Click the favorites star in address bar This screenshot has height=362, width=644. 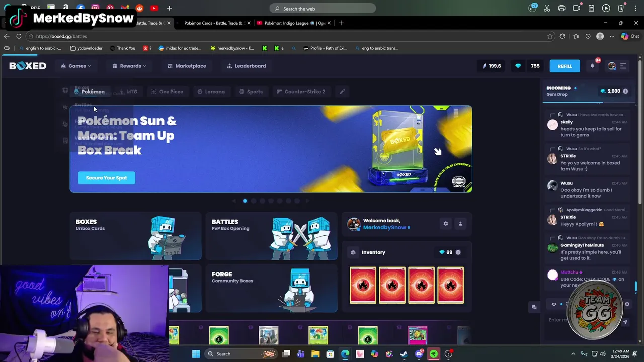click(x=550, y=36)
